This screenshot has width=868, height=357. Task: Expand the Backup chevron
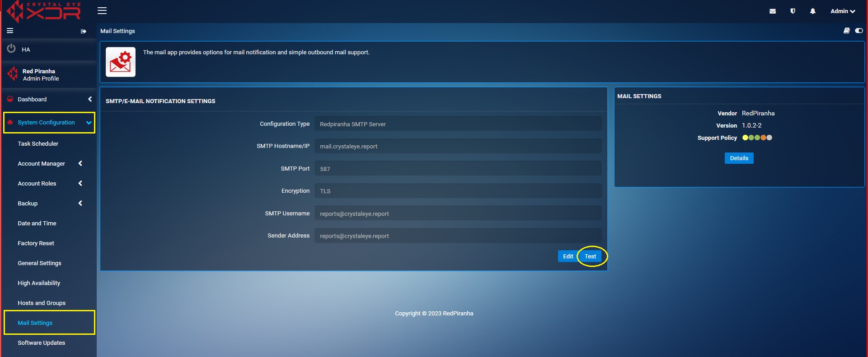coord(80,203)
